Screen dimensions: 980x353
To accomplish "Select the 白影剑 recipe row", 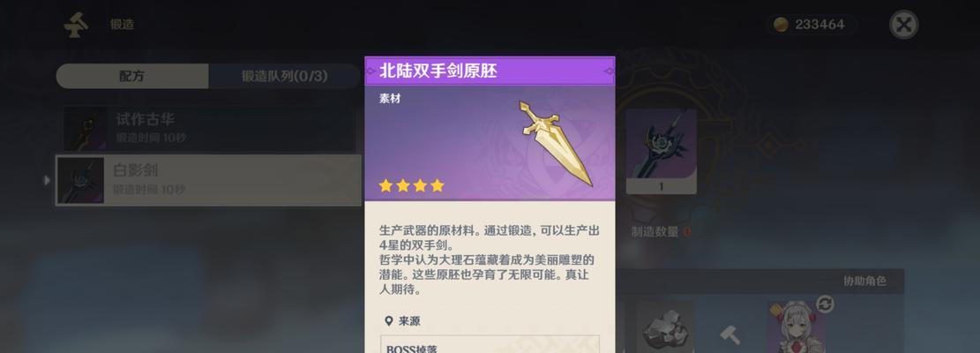I will click(209, 180).
